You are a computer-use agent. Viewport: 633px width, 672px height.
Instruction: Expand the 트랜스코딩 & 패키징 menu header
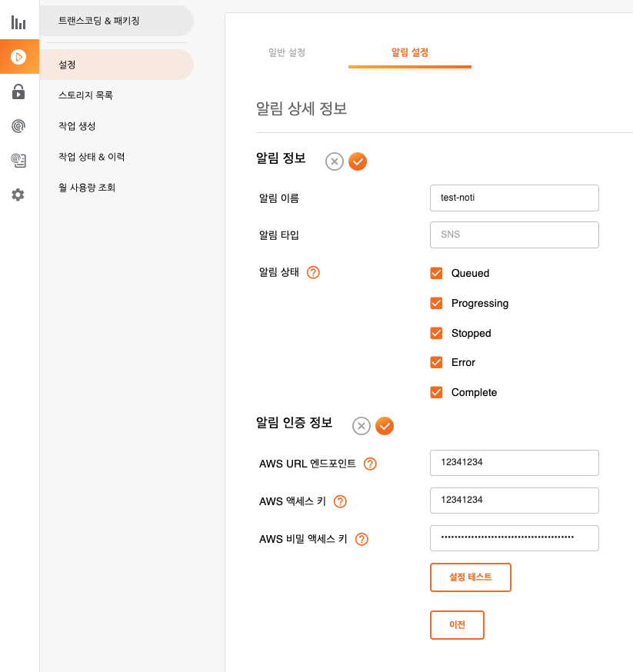pyautogui.click(x=115, y=21)
